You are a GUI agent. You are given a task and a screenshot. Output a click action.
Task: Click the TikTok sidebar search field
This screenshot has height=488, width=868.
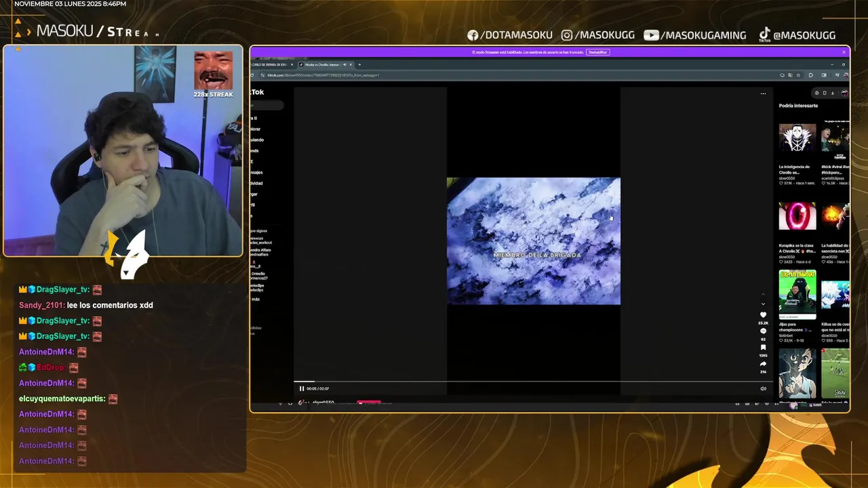click(267, 105)
